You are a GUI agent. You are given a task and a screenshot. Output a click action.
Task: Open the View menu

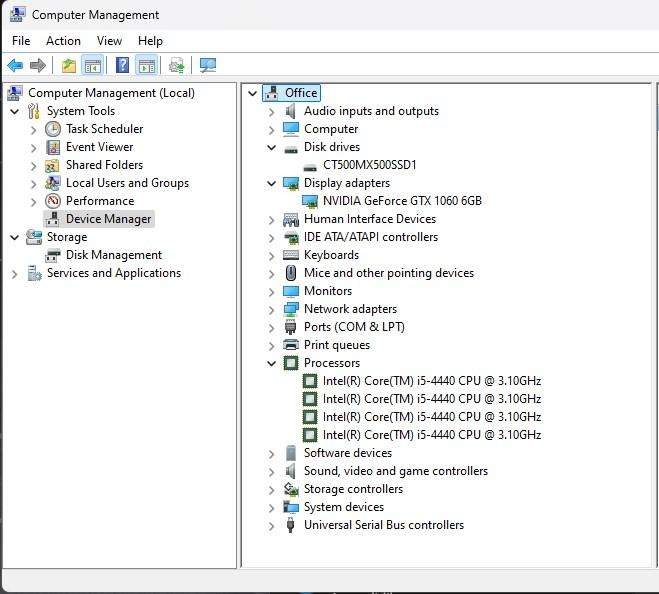[109, 41]
